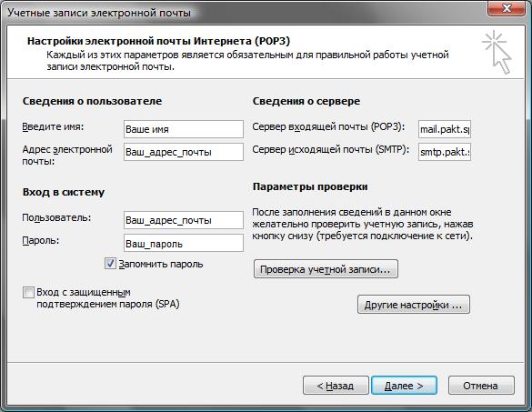This screenshot has height=412, width=532.
Task: Click the cursor wizard icon in header
Action: tap(497, 52)
